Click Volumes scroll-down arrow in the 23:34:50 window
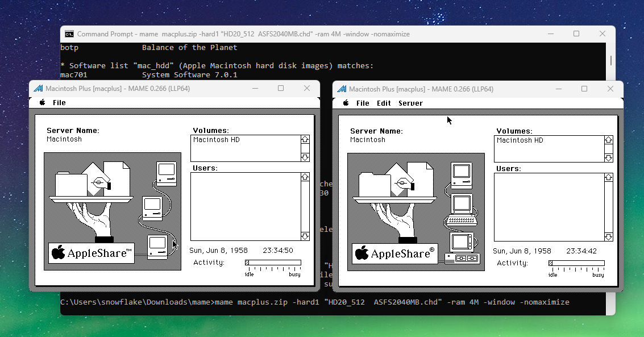This screenshot has height=337, width=644. pyautogui.click(x=305, y=157)
